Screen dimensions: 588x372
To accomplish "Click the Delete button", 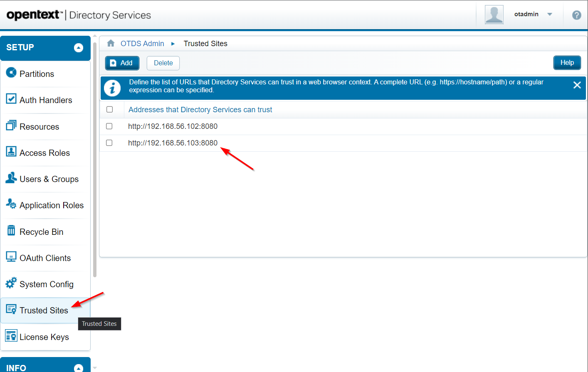I will 163,63.
